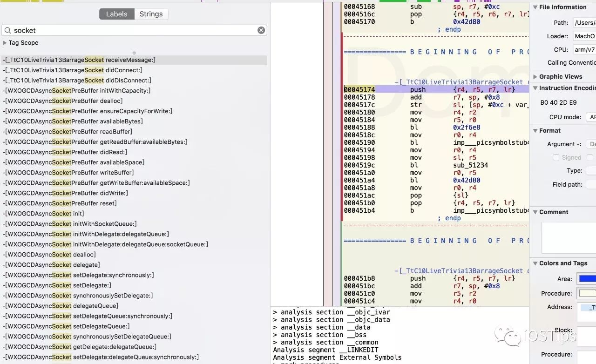The width and height of the screenshot is (596, 364).
Task: Select setDelegateQueue:synchronously: label
Action: (134, 316)
